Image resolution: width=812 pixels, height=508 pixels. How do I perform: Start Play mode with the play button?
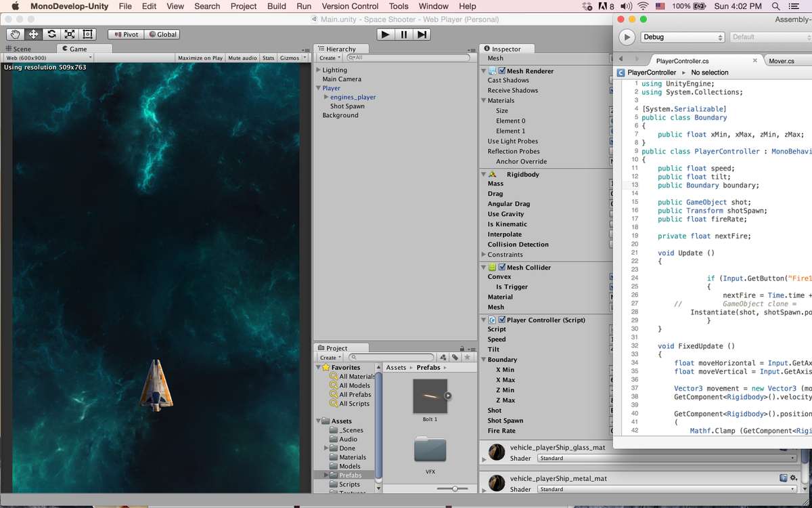[386, 34]
